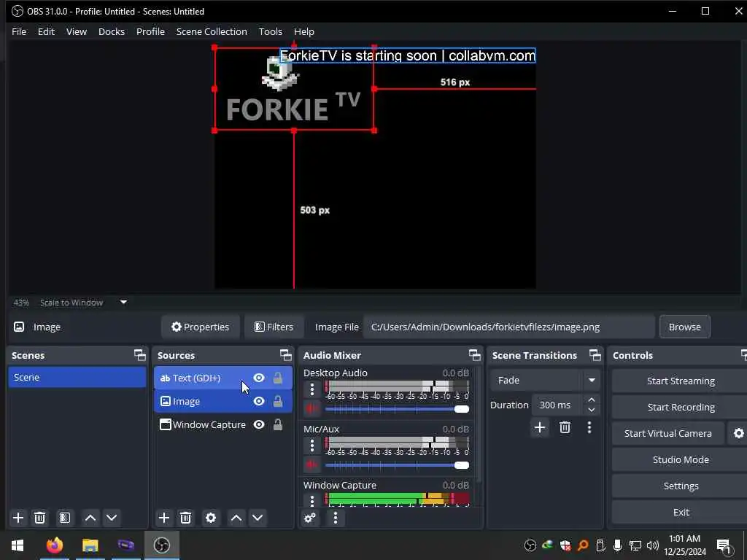Screen dimensions: 747x560
Task: Open Filters for Image source
Action: [274, 327]
